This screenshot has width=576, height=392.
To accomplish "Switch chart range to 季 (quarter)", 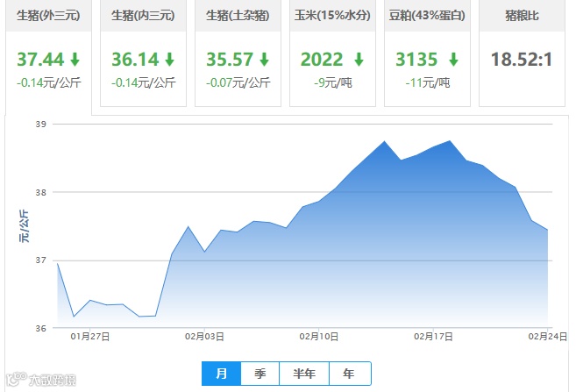I will tap(260, 374).
